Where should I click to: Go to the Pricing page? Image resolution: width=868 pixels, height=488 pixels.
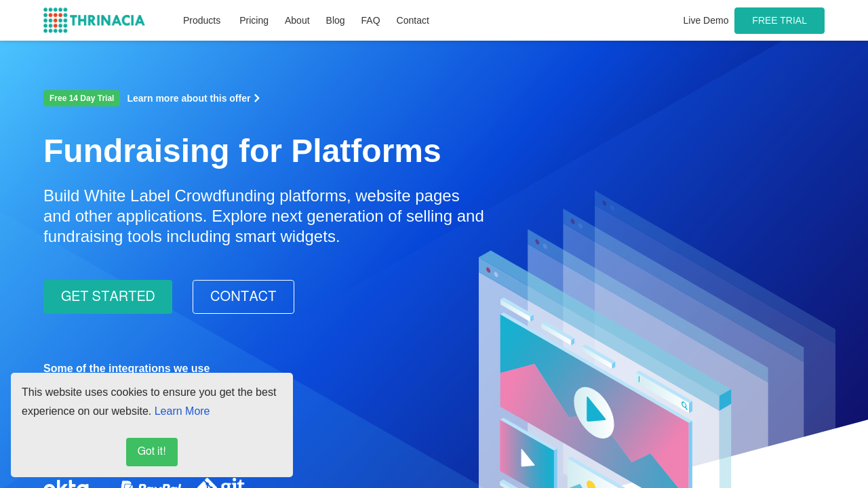pyautogui.click(x=254, y=20)
